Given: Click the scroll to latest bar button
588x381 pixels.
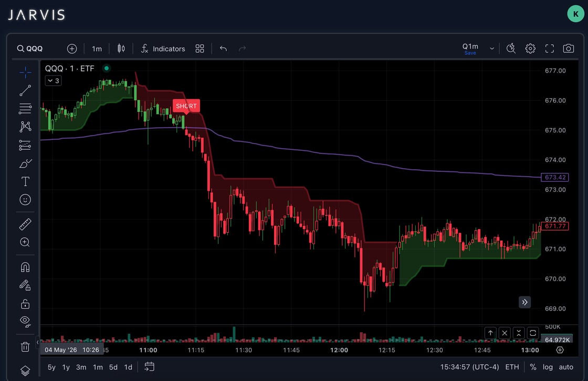Looking at the screenshot, I should tap(524, 302).
